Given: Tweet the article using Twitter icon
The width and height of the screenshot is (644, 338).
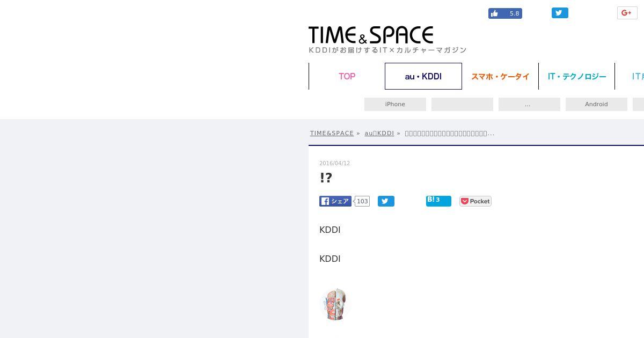Looking at the screenshot, I should point(386,201).
